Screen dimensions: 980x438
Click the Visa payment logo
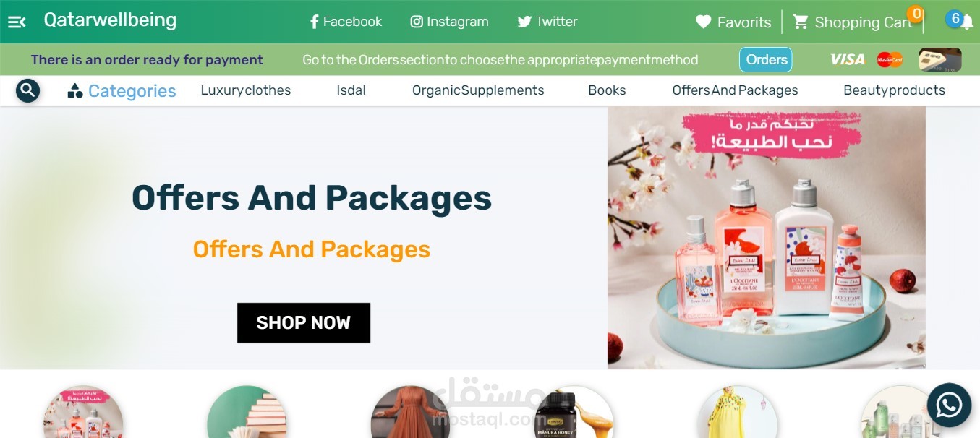[x=847, y=59]
